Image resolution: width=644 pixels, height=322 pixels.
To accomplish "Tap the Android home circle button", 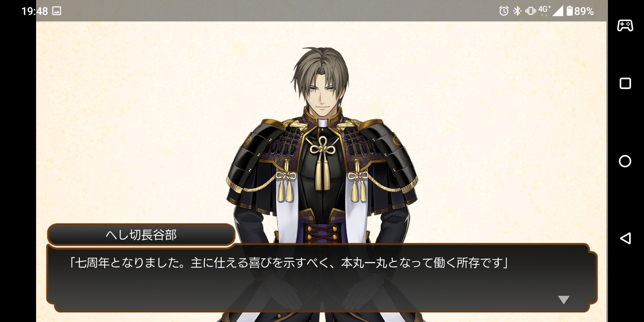I will pyautogui.click(x=625, y=161).
